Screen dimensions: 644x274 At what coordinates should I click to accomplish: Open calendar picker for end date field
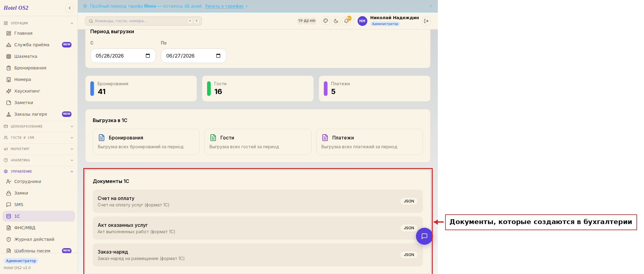pos(218,56)
